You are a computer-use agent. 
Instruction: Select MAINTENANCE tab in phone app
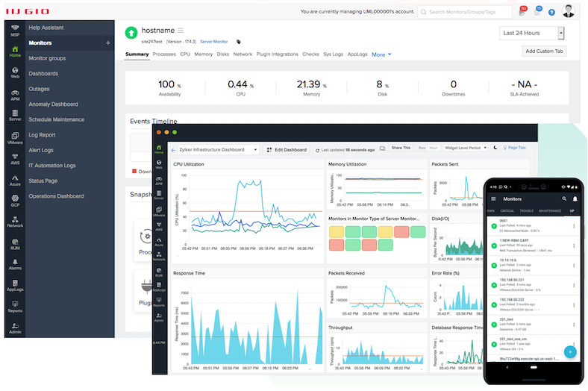pyautogui.click(x=550, y=211)
